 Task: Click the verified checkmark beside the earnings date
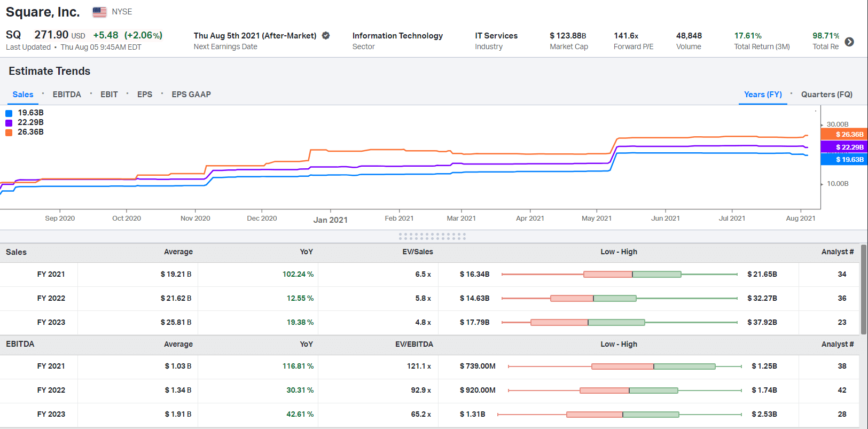pos(326,36)
